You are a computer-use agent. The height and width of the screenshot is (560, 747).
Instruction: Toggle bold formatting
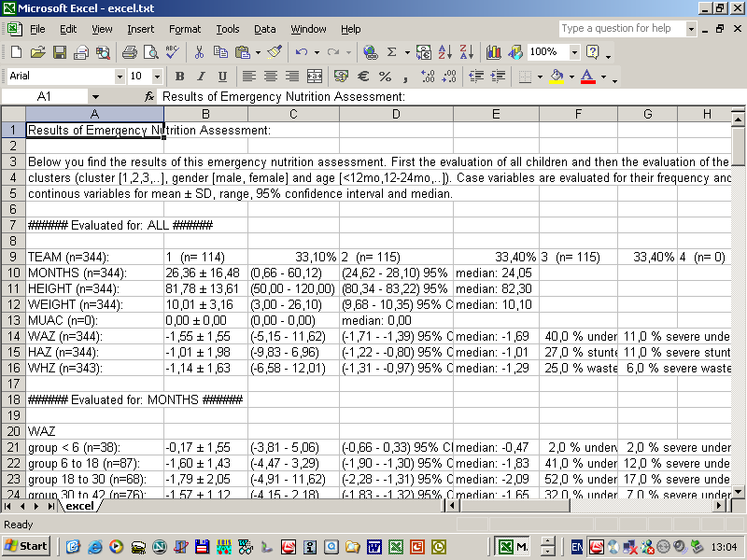[178, 77]
